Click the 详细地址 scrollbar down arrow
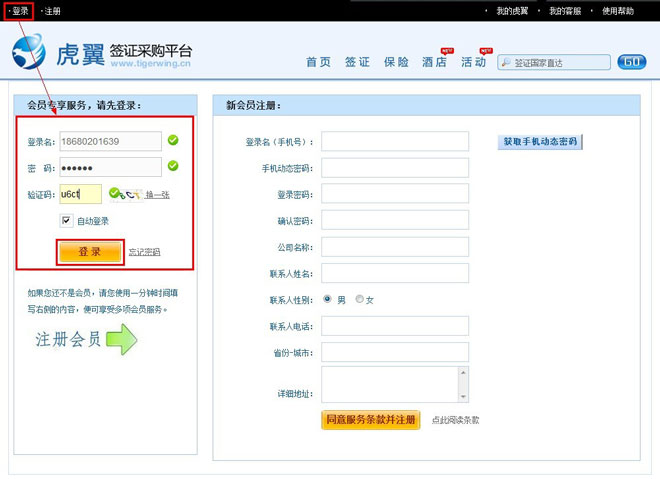This screenshot has height=479, width=660. pyautogui.click(x=463, y=397)
